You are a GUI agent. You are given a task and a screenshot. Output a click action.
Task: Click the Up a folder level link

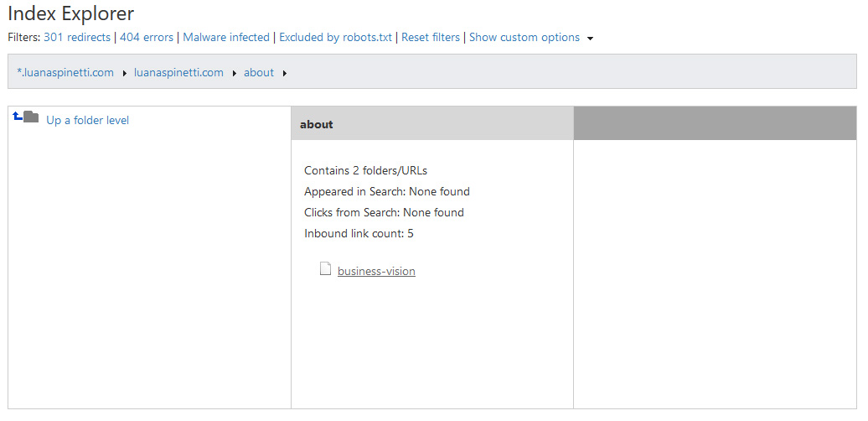[x=87, y=120]
